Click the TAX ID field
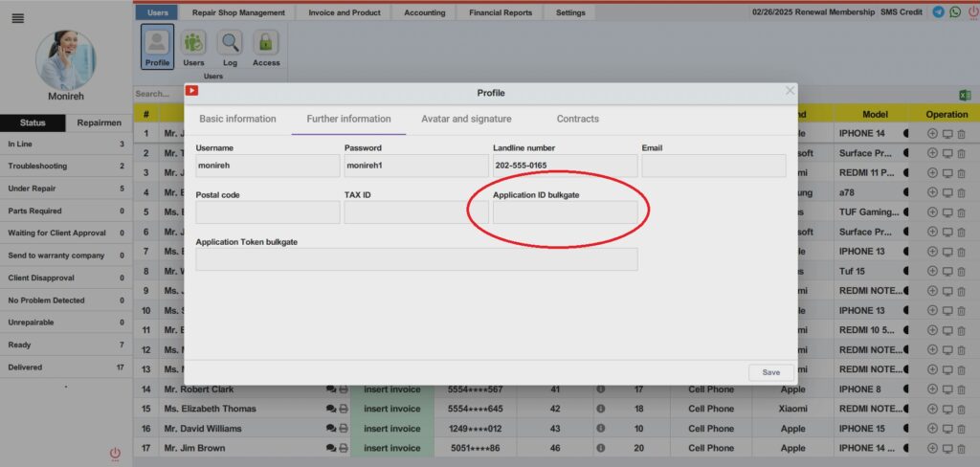The width and height of the screenshot is (980, 467). tap(416, 212)
